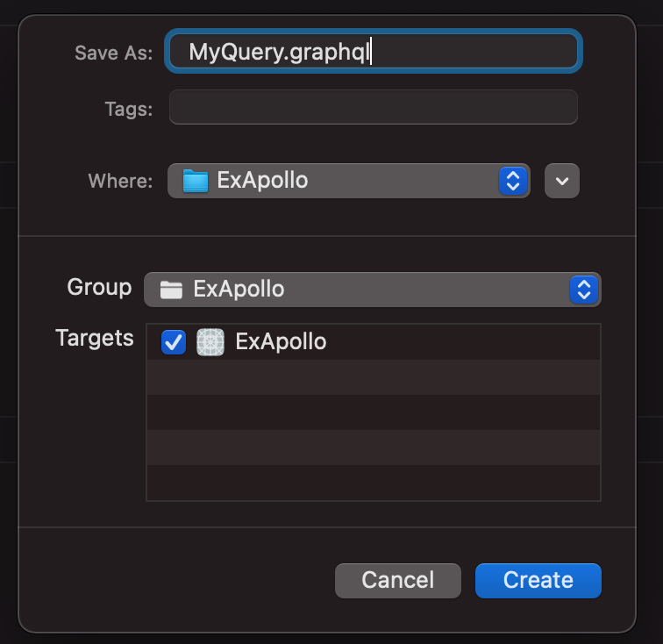Click the up-down arrows on Group popup

pyautogui.click(x=584, y=290)
